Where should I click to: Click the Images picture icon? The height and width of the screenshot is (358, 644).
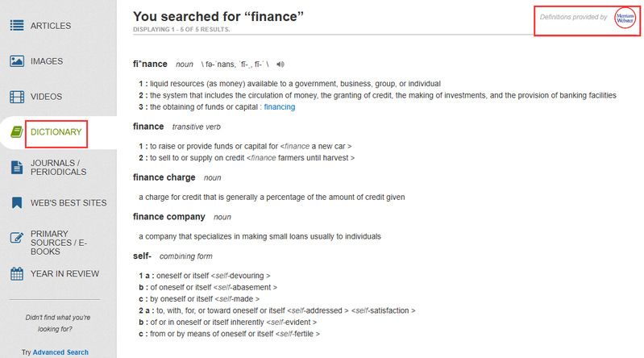point(17,61)
